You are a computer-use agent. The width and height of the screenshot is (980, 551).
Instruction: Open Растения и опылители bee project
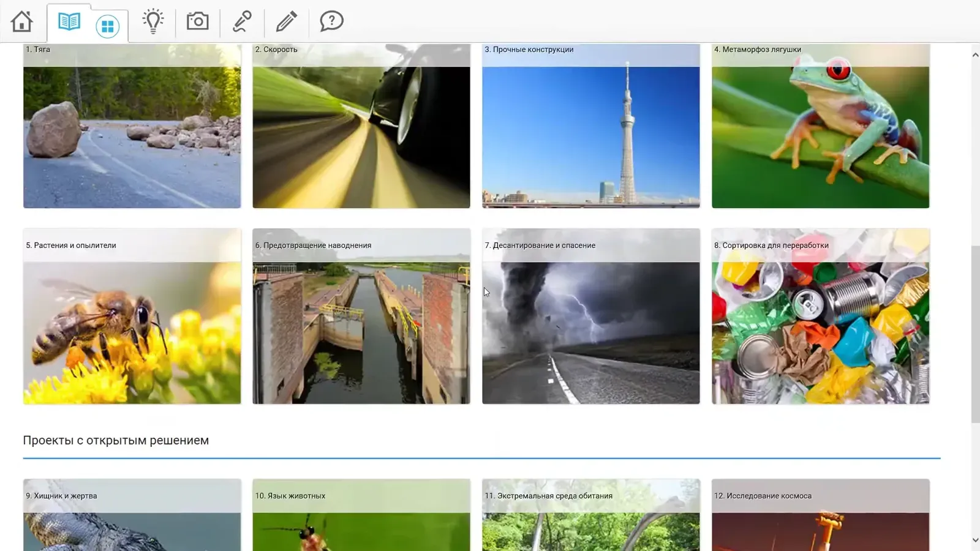point(132,316)
